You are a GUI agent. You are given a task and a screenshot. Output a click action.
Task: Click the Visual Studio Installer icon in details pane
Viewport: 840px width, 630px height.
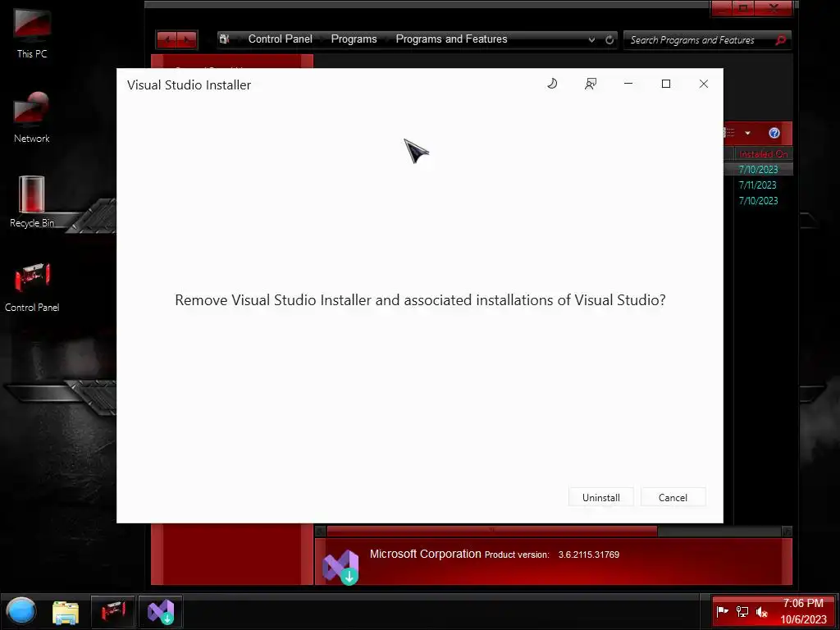(340, 567)
